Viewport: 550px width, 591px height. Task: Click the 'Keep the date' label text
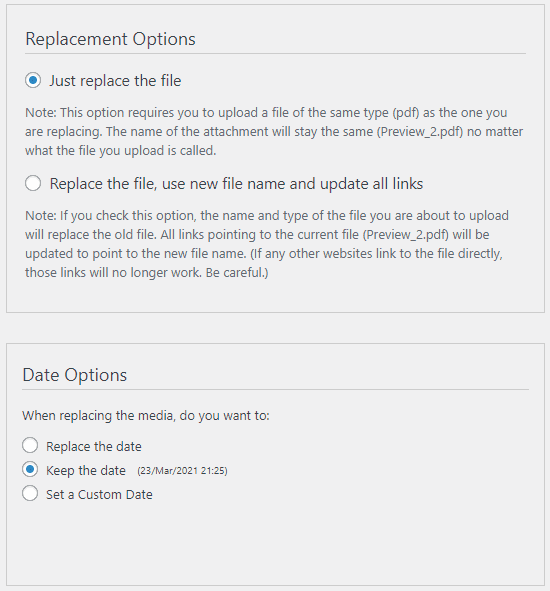tap(86, 470)
